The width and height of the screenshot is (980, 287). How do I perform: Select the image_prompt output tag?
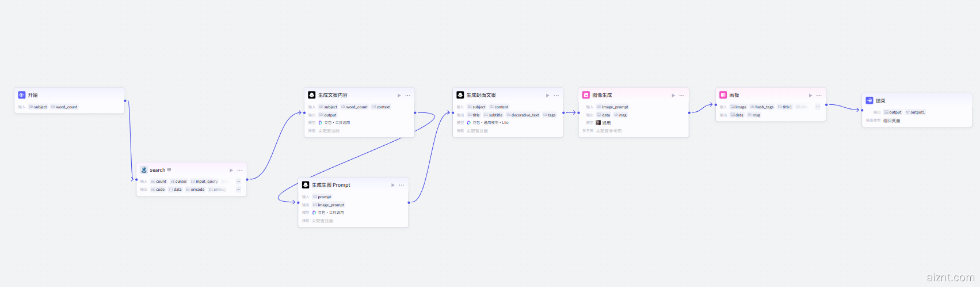tap(328, 205)
